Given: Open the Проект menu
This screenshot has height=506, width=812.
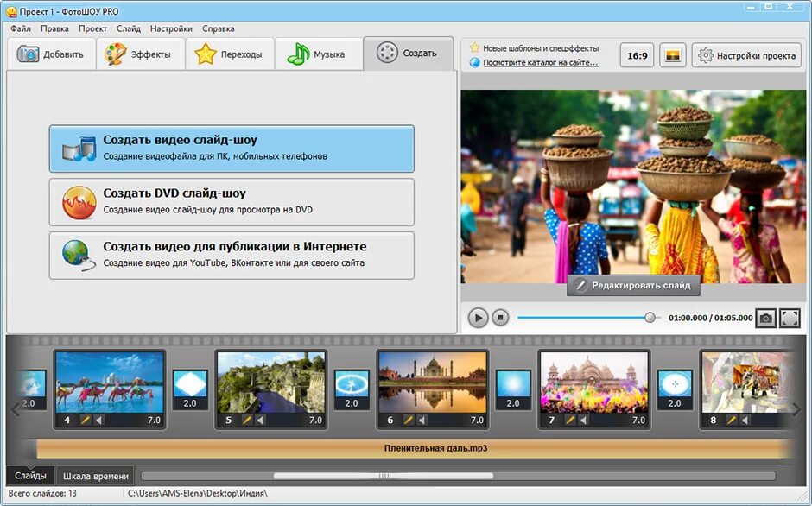Looking at the screenshot, I should click(92, 28).
